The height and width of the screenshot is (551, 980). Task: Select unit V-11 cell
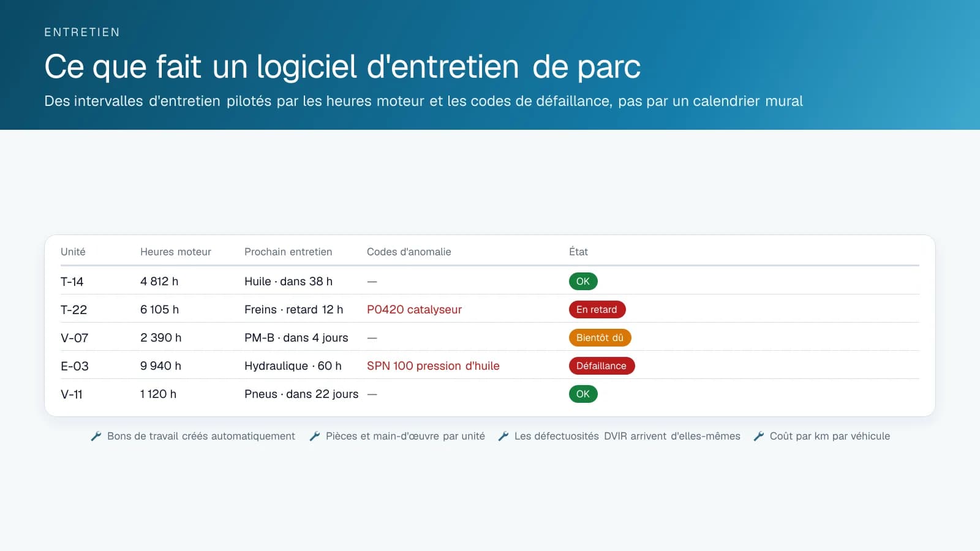72,394
